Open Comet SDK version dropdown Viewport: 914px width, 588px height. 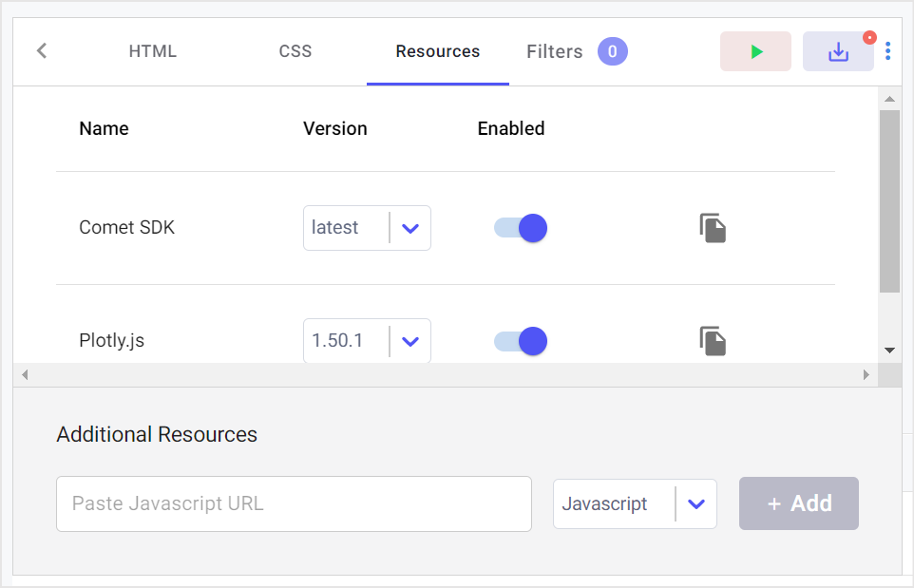[410, 228]
